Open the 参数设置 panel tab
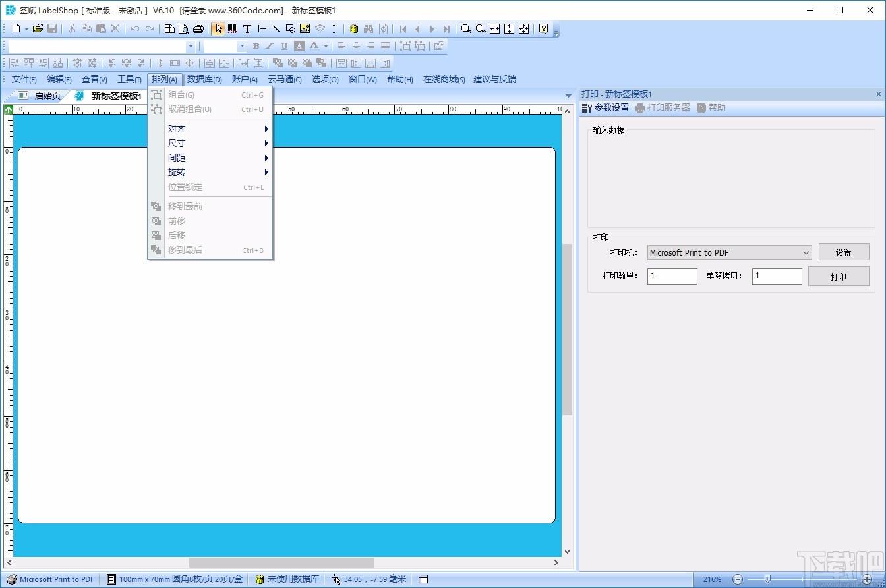Image resolution: width=886 pixels, height=588 pixels. [605, 108]
